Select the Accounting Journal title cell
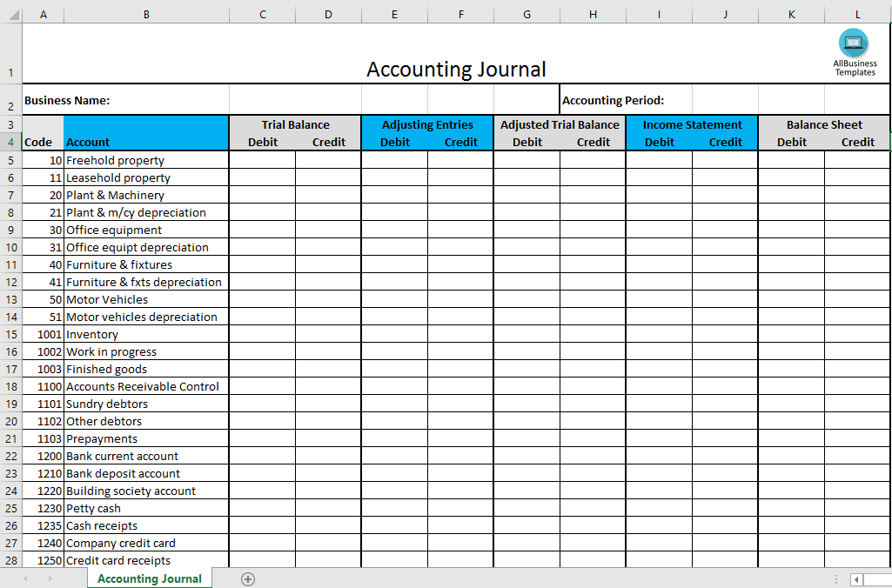This screenshot has width=892, height=588. 456,70
